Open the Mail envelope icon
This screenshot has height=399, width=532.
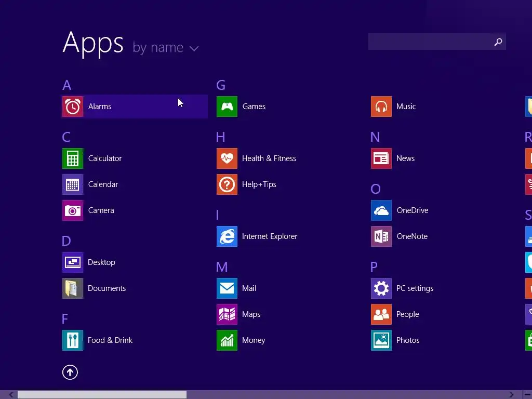pyautogui.click(x=227, y=288)
